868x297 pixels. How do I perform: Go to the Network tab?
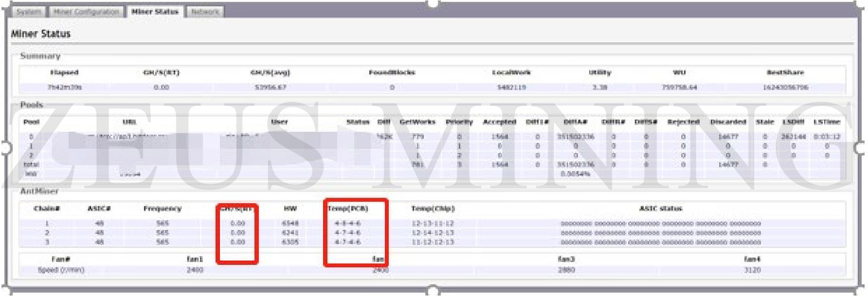tap(205, 11)
